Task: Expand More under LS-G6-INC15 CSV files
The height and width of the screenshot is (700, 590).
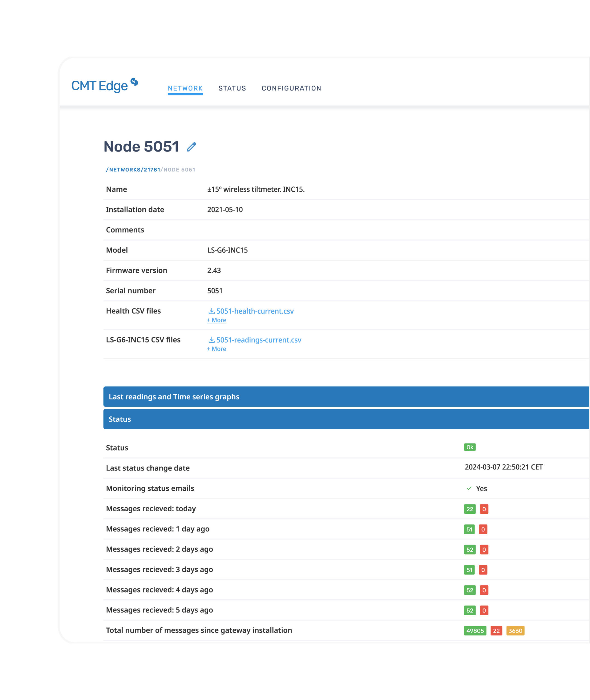Action: click(217, 349)
